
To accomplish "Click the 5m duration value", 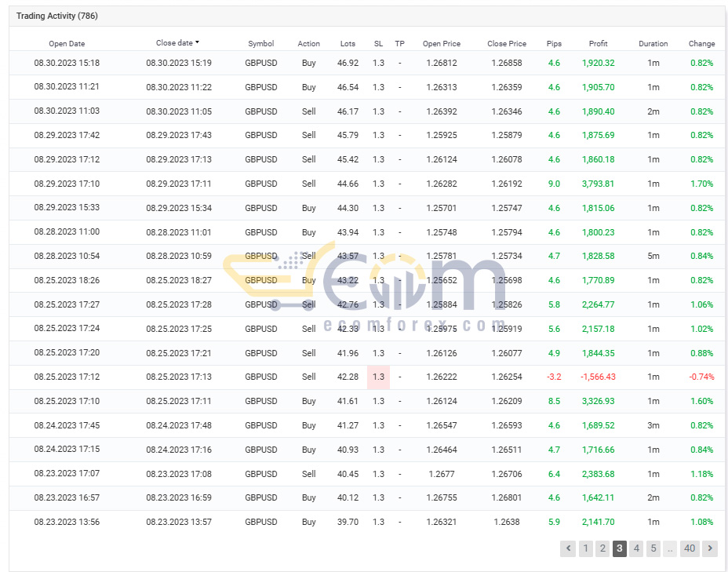I will point(653,257).
